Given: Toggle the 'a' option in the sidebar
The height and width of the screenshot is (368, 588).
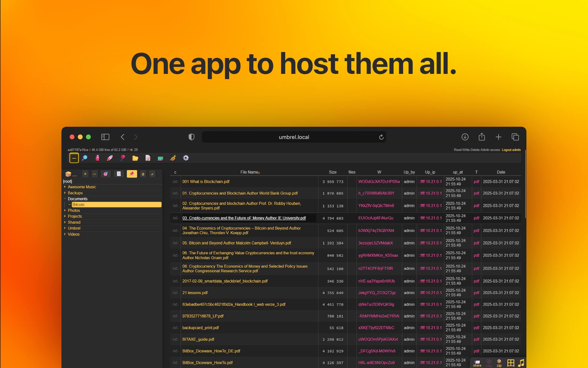Looking at the screenshot, I should [143, 174].
